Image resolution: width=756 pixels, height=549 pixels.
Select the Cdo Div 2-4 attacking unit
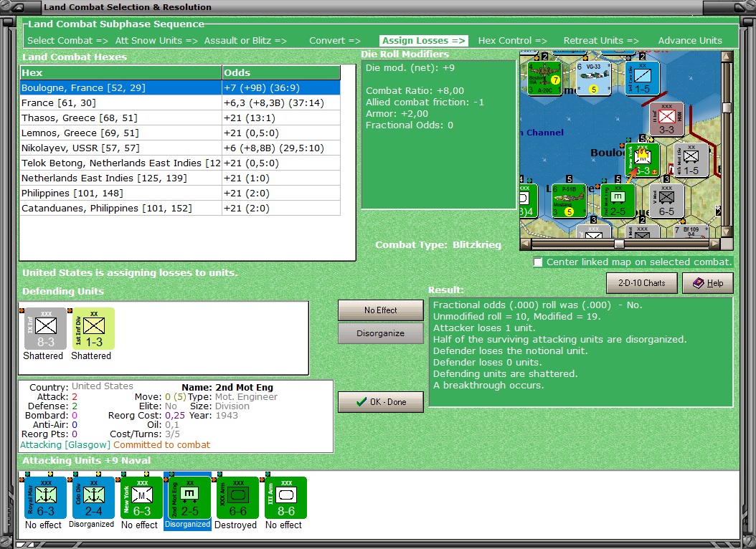pyautogui.click(x=93, y=497)
